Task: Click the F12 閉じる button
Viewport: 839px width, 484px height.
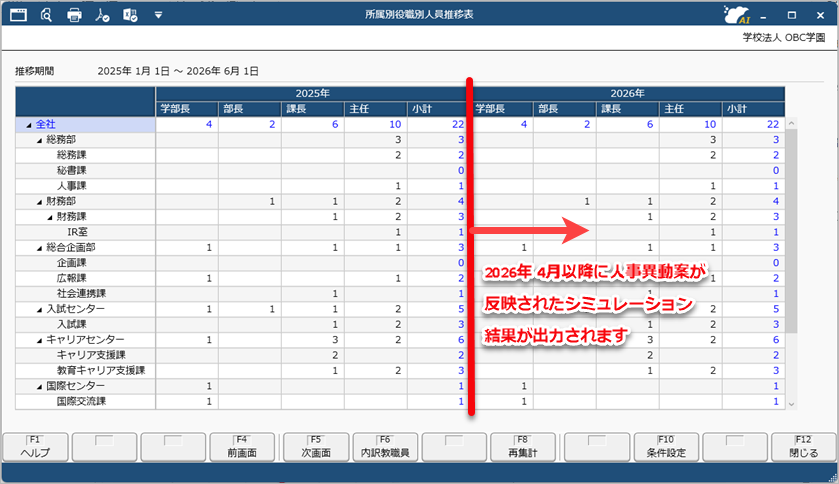Action: (804, 447)
